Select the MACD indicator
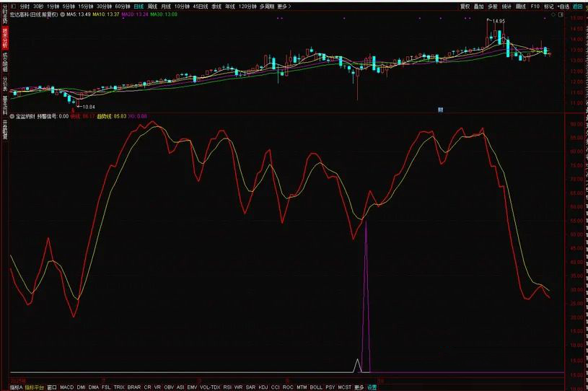The image size is (588, 391). click(x=67, y=387)
